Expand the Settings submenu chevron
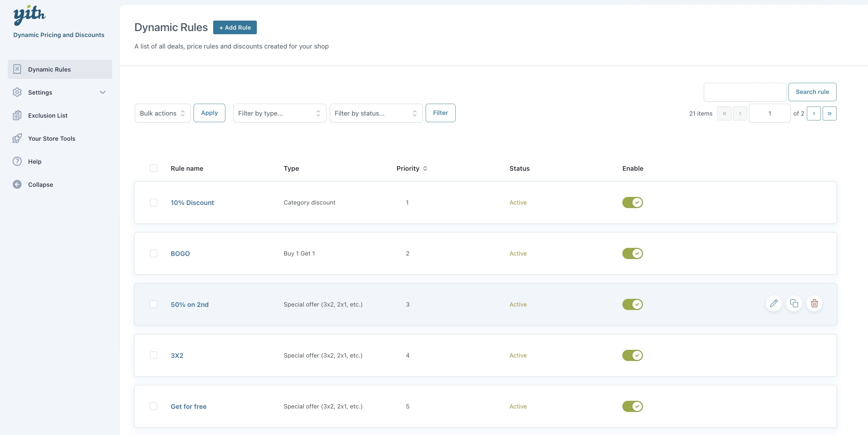 (x=102, y=93)
